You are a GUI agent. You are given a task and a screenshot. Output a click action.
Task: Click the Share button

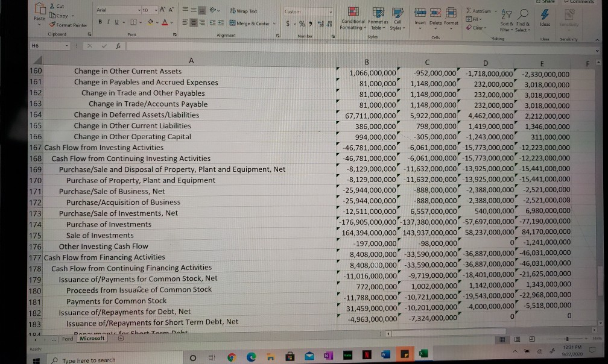point(548,2)
